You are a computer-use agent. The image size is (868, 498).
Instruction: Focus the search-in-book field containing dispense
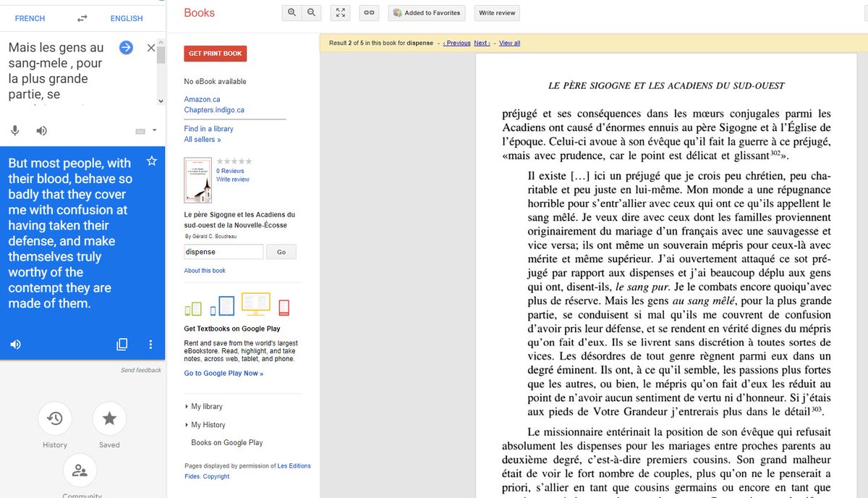coord(224,252)
